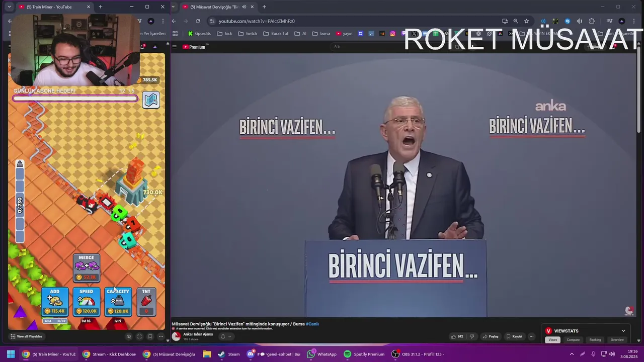Screen dimensions: 644x362
Task: Open the Burak Tut bookmarks folder
Action: 276,34
